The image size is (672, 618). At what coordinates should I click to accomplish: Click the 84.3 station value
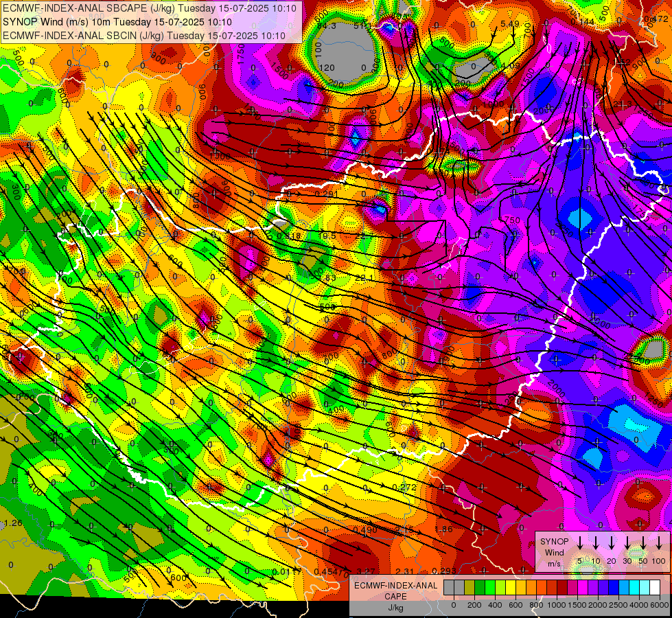[327, 25]
